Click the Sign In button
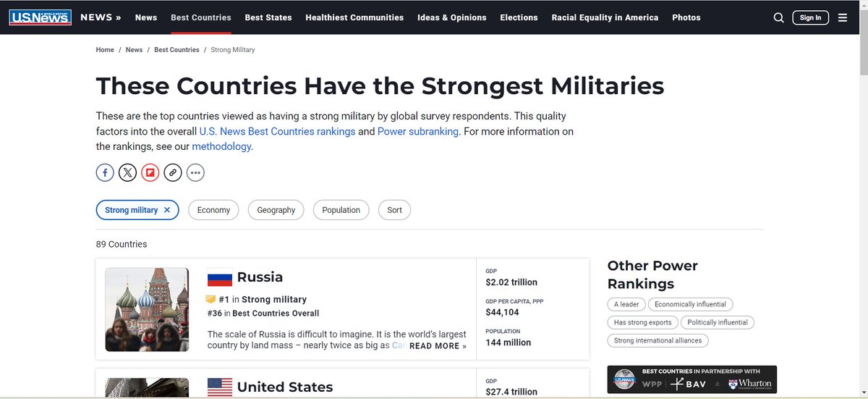This screenshot has height=399, width=868. tap(810, 17)
